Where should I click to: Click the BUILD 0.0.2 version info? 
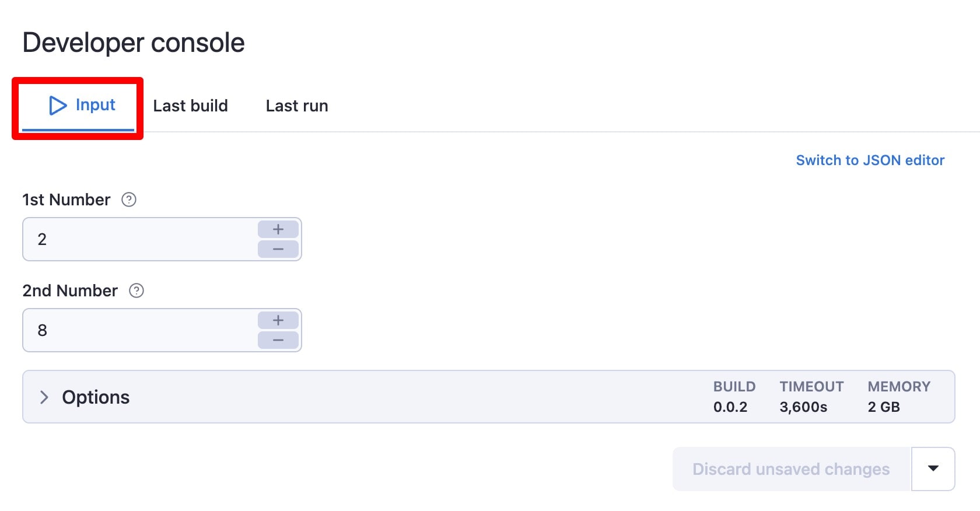(734, 397)
